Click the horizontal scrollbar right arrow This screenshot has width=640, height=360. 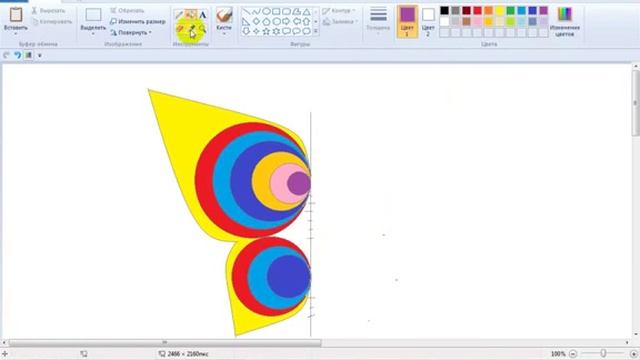[x=627, y=342]
